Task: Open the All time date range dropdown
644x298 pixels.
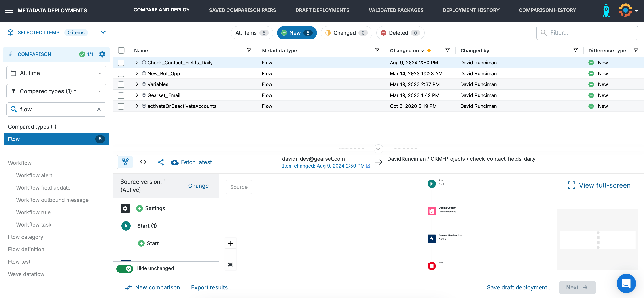Action: click(x=56, y=73)
